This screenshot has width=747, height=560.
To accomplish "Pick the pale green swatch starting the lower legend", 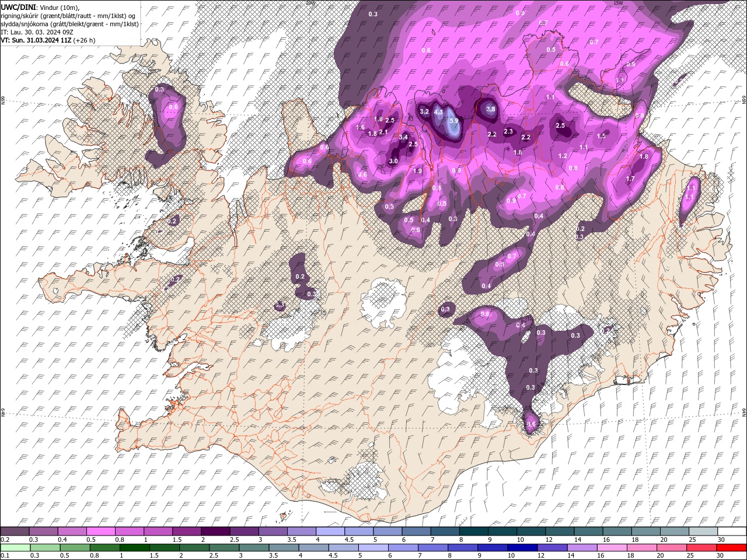I will 15,548.
